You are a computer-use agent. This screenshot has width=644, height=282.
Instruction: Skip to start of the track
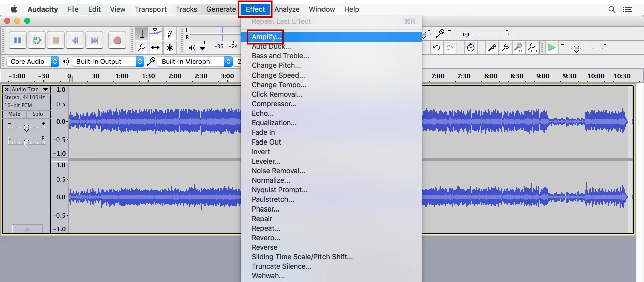[x=75, y=40]
